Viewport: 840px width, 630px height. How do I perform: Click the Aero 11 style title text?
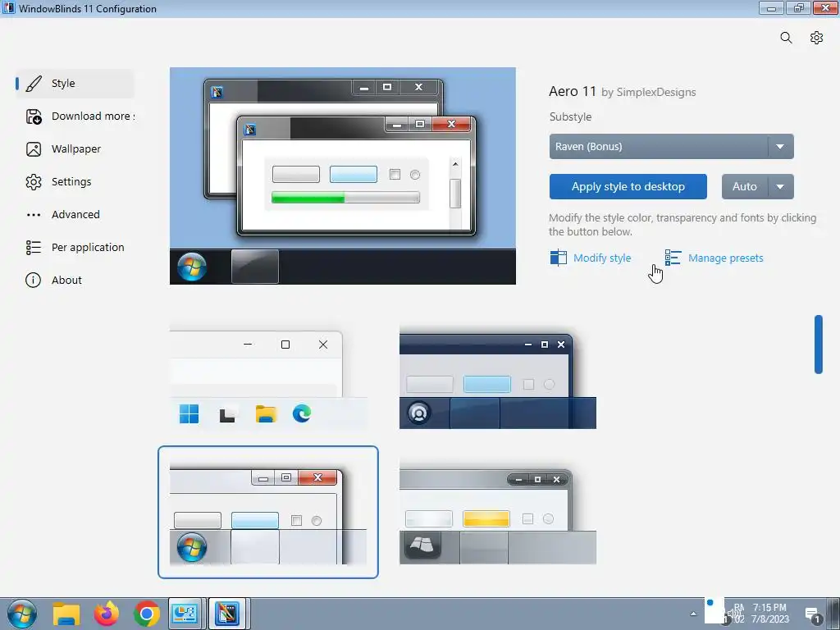[572, 92]
